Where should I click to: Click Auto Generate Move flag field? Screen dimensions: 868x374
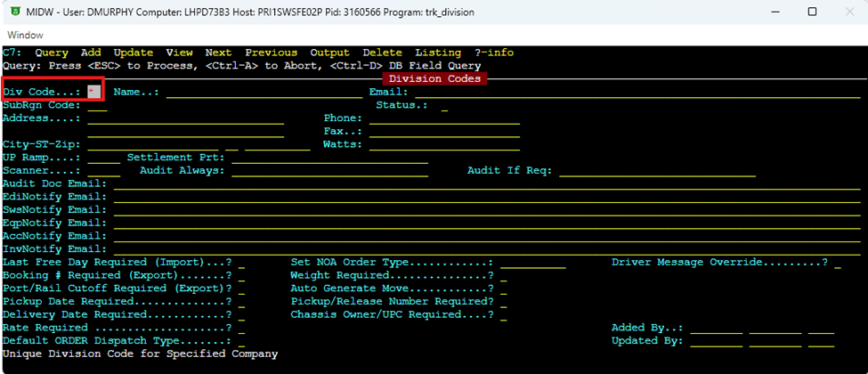tap(503, 289)
